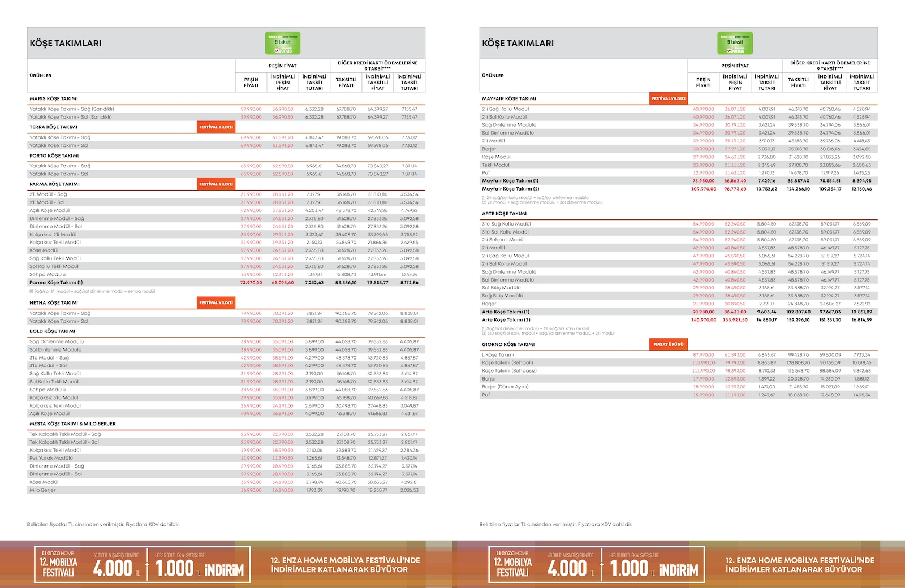Viewport: 905px width, 588px height.
Task: Click the Köşe Takımı (Sehpasız) row
Action: click(x=679, y=371)
